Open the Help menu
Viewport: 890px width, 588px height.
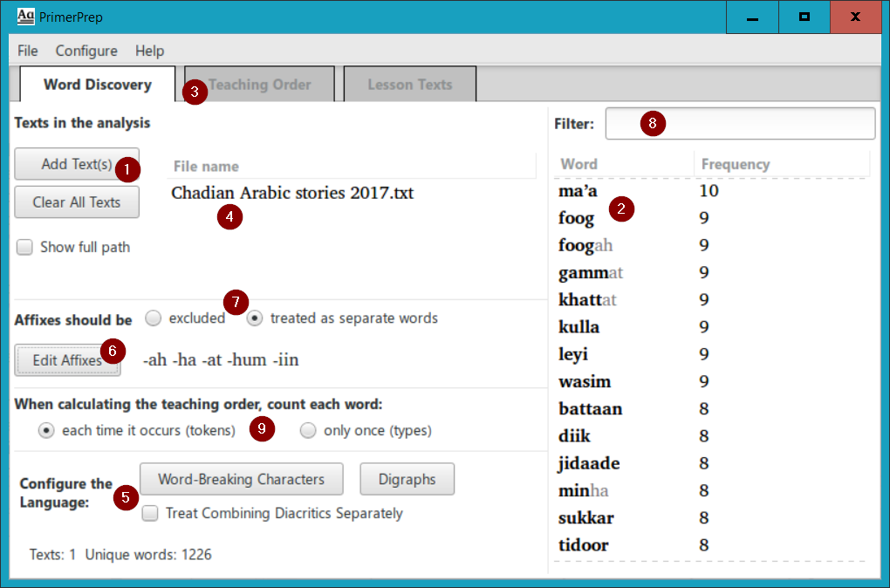(x=149, y=51)
